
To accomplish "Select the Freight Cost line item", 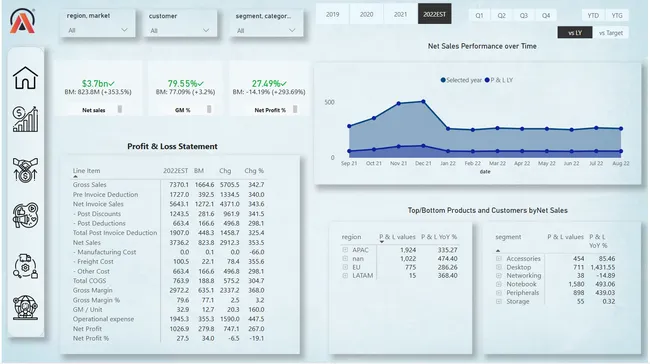I will coord(93,262).
